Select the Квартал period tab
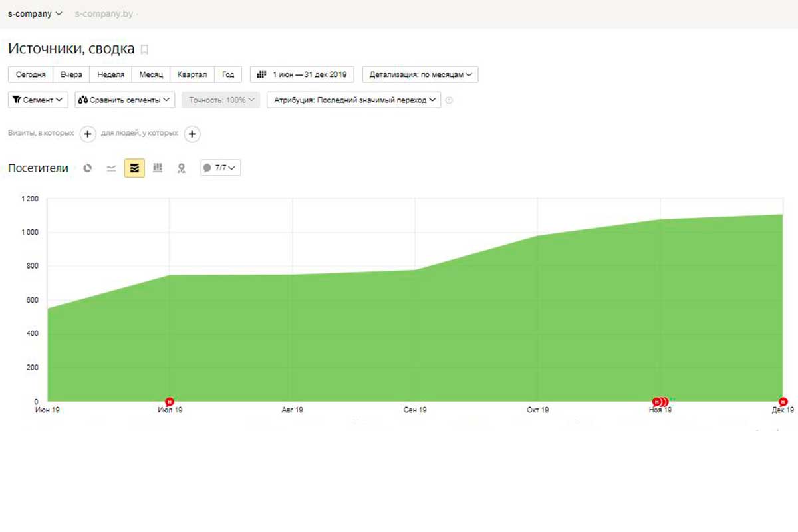798x532 pixels. [192, 74]
